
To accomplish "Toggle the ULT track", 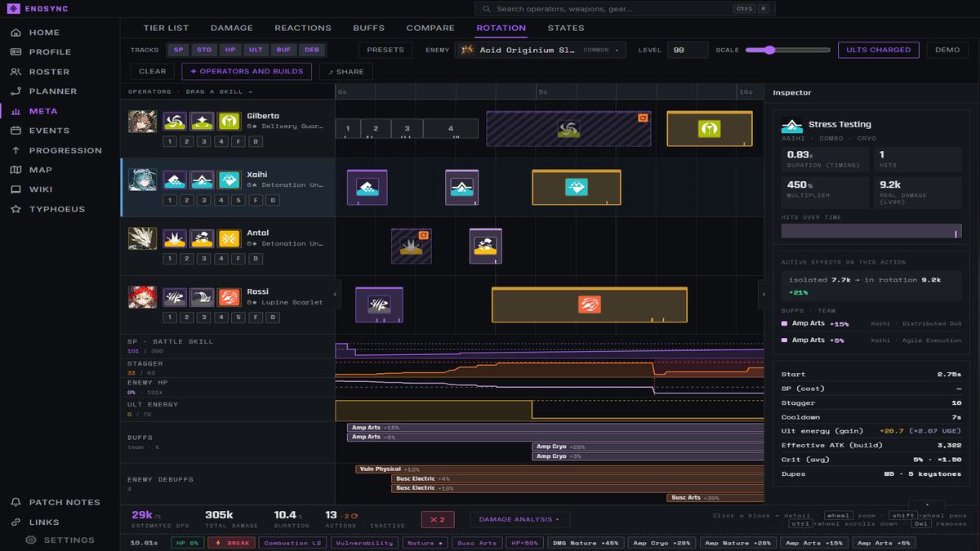I will [x=256, y=50].
